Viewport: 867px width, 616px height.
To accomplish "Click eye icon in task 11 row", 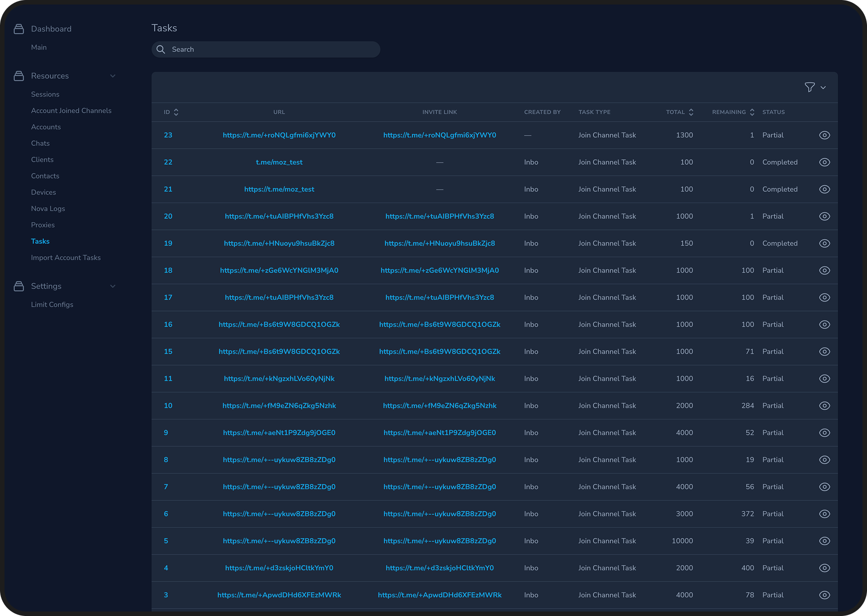I will [x=825, y=379].
